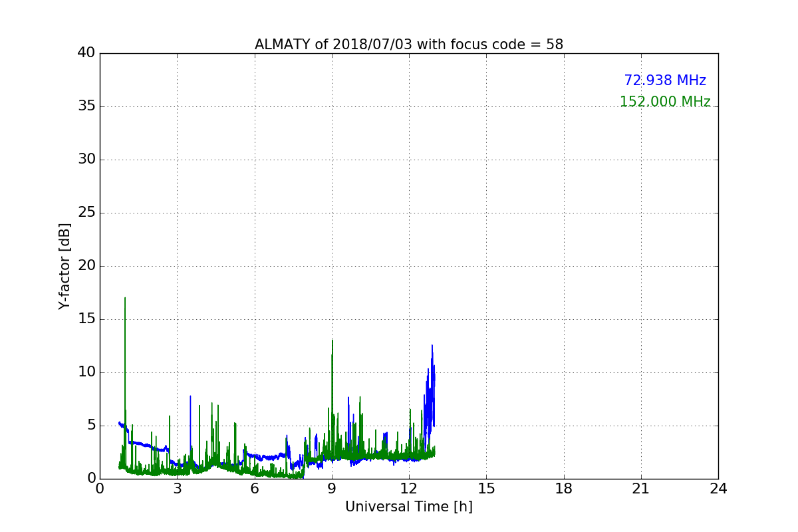The width and height of the screenshot is (798, 532).
Task: Click the 'Universal Time [h]' axis label
Action: (x=409, y=507)
